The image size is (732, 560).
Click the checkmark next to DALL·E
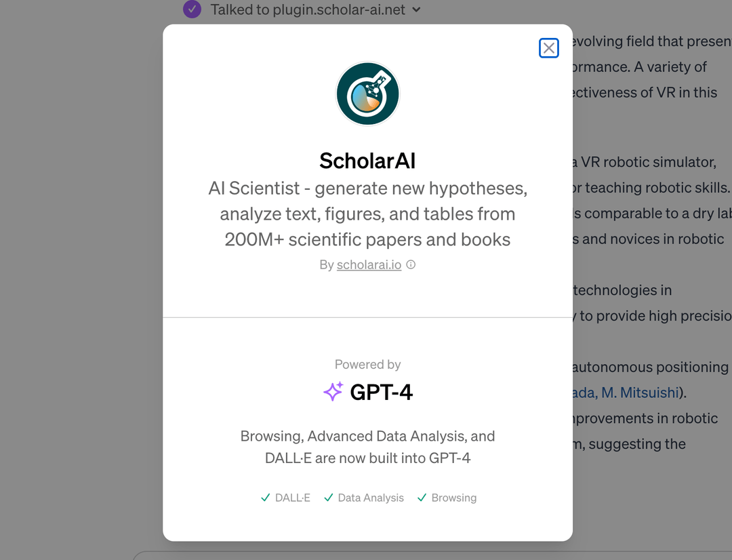tap(265, 497)
